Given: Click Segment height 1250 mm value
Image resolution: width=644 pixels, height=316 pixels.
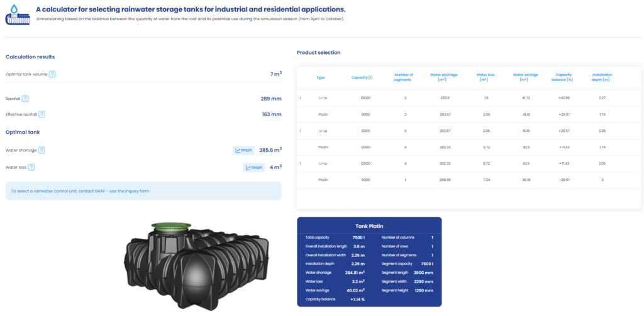Looking at the screenshot, I should coord(424,290).
